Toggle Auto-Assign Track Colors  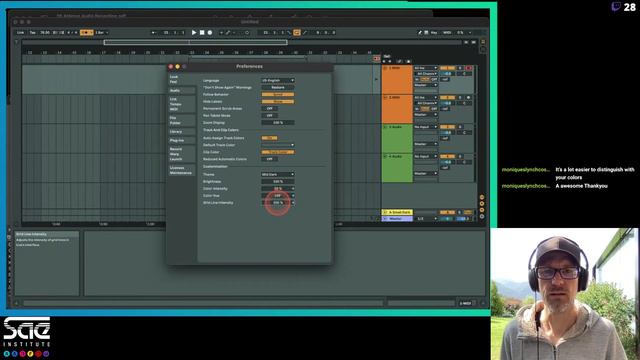(x=269, y=138)
